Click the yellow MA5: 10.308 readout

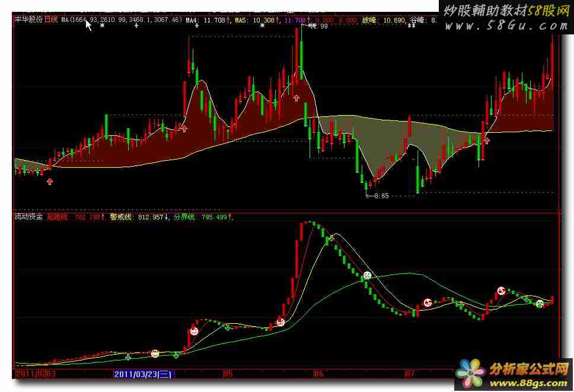click(257, 20)
